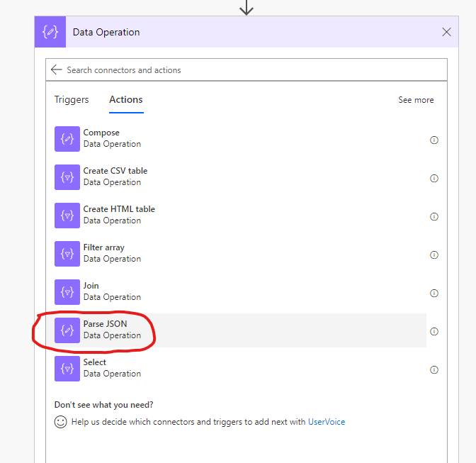Open info icon for Parse JSON

click(x=434, y=332)
